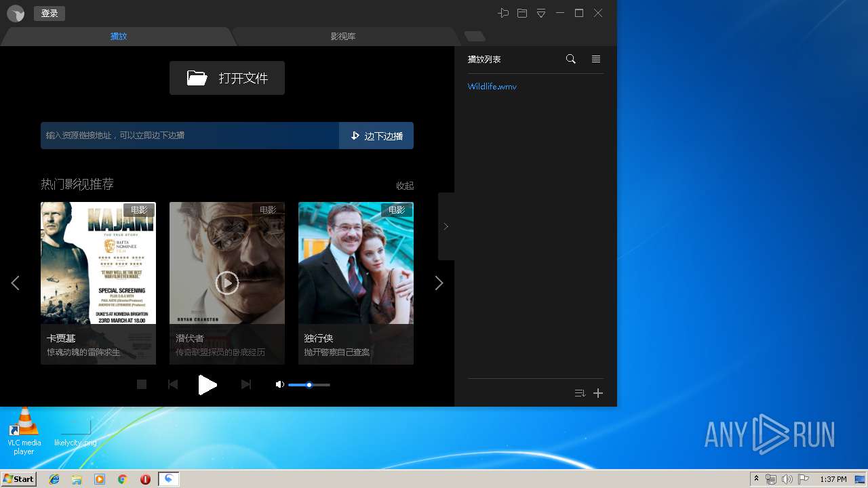The width and height of the screenshot is (868, 488).
Task: Play the 潜伏者 movie card
Action: tap(227, 283)
